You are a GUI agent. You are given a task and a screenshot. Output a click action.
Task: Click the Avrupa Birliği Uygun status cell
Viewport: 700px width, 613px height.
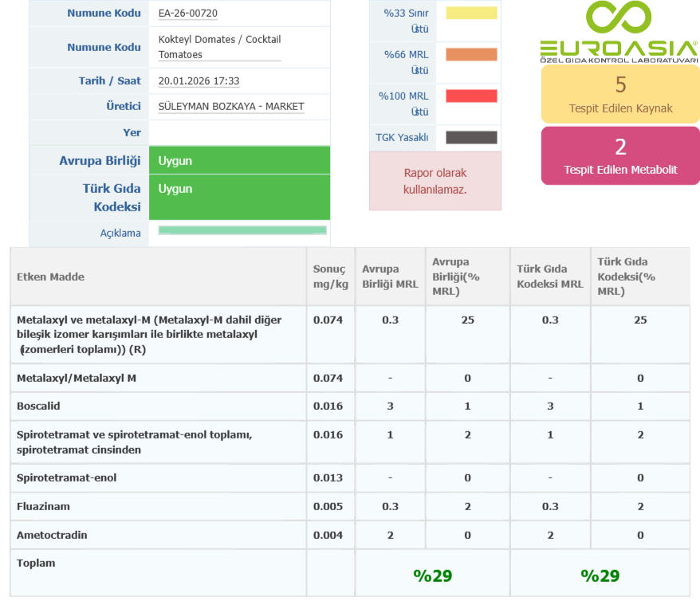[239, 161]
